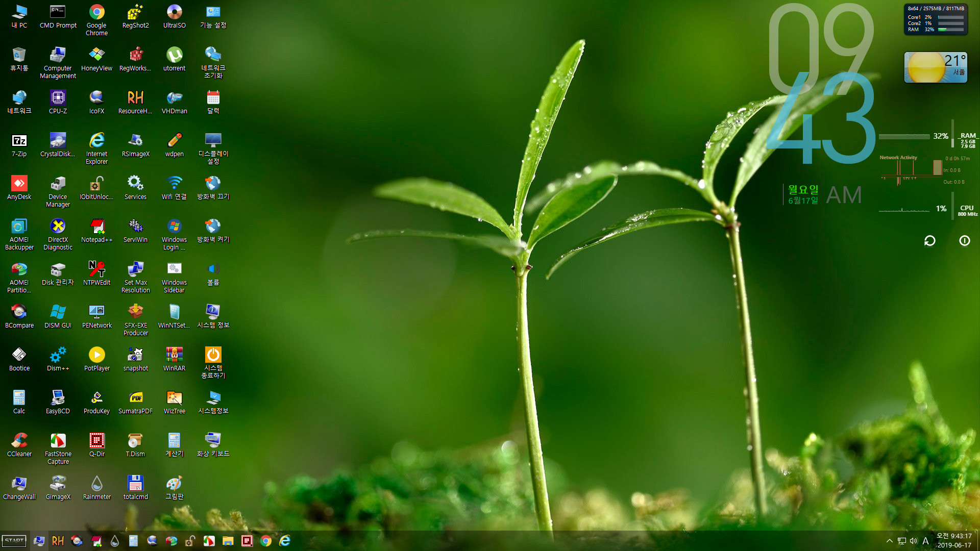Open FastStone Capture desktop shortcut
Viewport: 980px width, 551px height.
click(58, 449)
